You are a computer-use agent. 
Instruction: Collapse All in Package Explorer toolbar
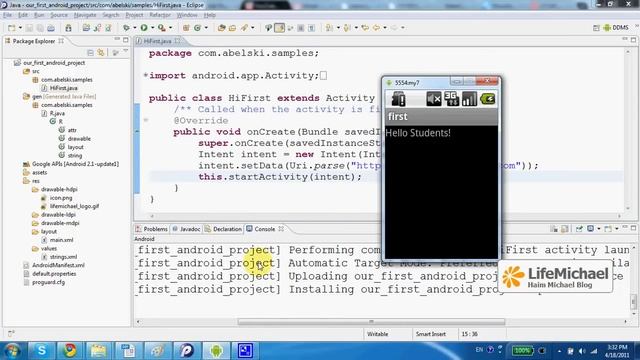click(x=91, y=53)
